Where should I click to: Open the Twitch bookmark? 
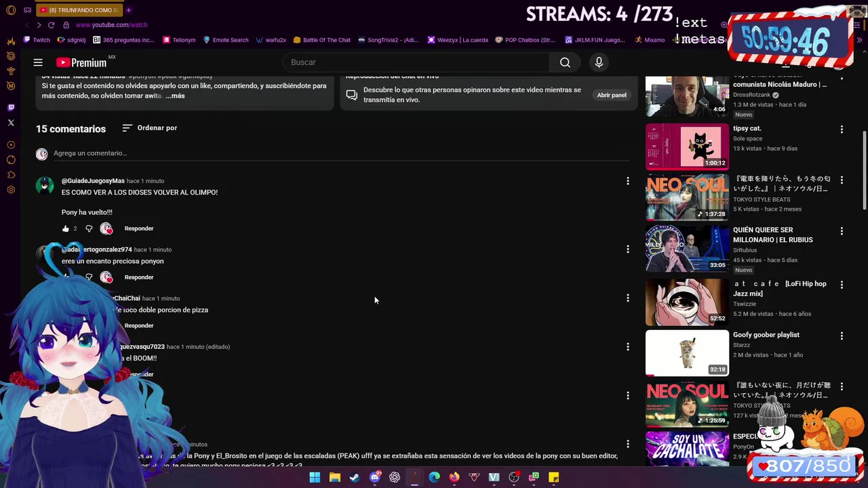[37, 40]
